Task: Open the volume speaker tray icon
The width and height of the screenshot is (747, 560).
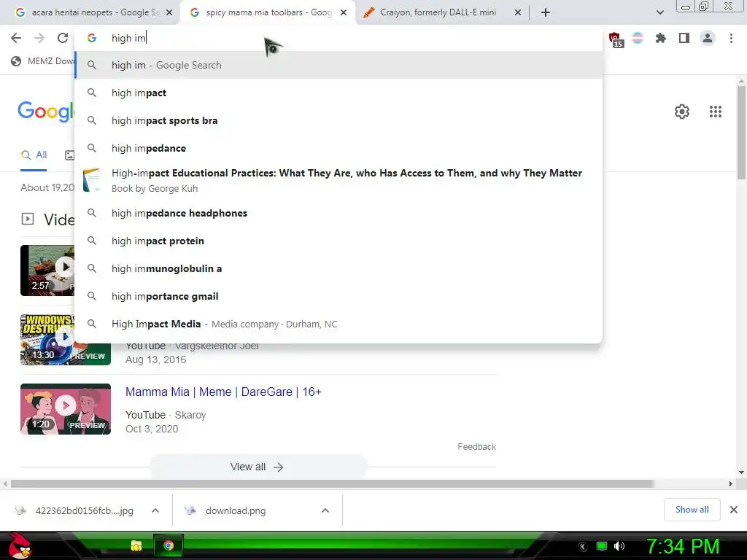Action: (619, 546)
